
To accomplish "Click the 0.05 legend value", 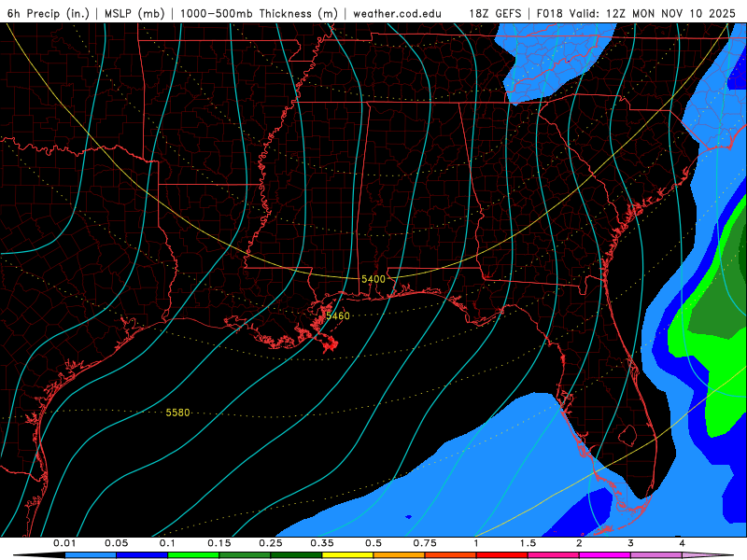I will (x=116, y=543).
